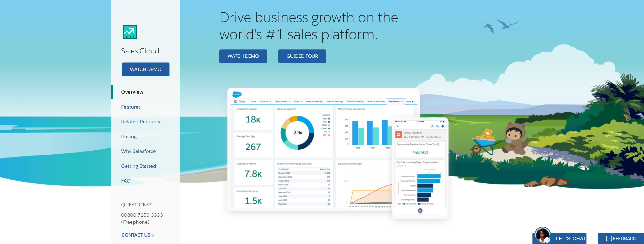Click the mobile Sales Pipeline screenshot
Screen dimensions: 644x244
click(420, 168)
